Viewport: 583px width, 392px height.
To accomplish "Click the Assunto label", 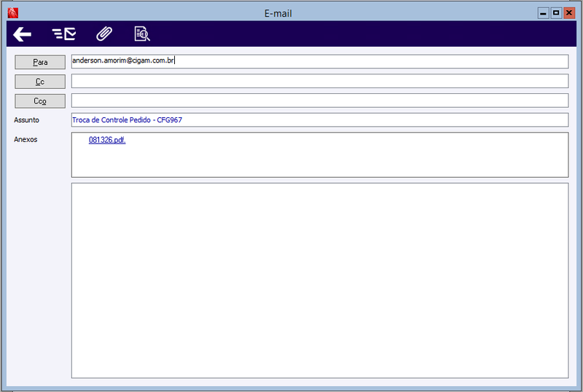I will click(26, 120).
